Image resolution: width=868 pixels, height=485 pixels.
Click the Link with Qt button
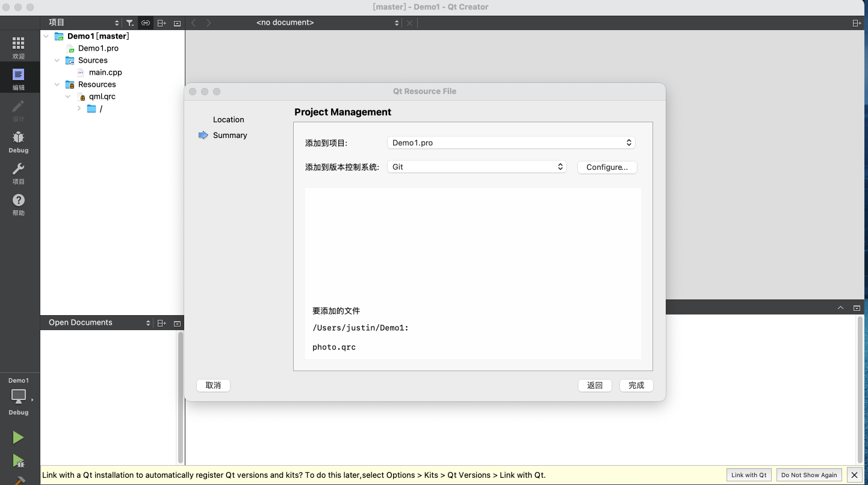click(749, 475)
